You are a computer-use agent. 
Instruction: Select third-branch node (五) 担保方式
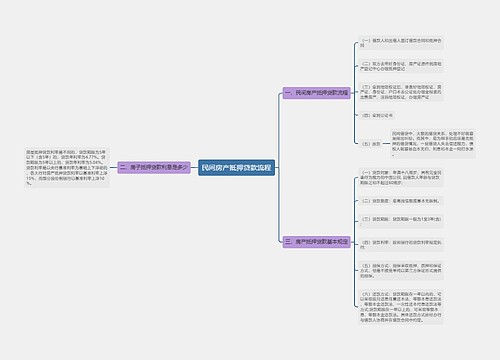pos(401,270)
